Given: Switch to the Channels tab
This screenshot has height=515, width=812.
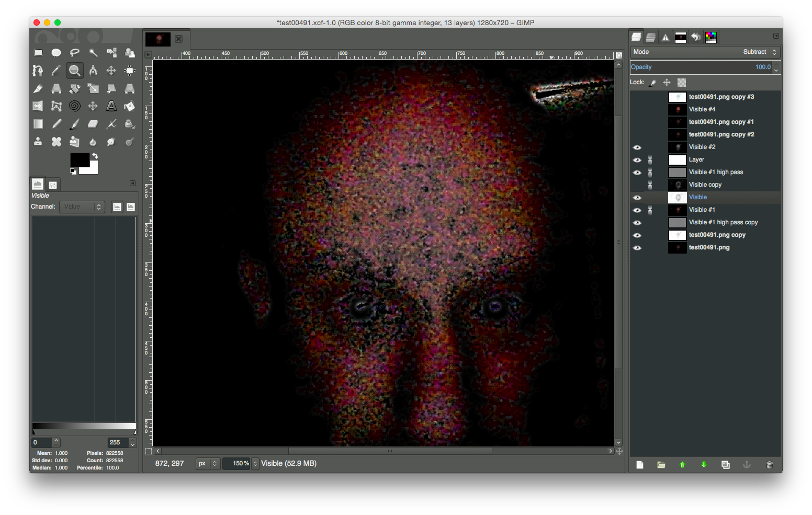Looking at the screenshot, I should point(651,37).
